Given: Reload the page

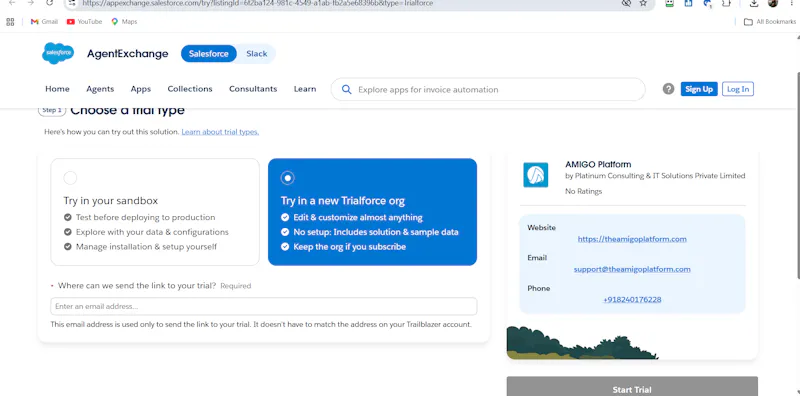Looking at the screenshot, I should (x=49, y=3).
